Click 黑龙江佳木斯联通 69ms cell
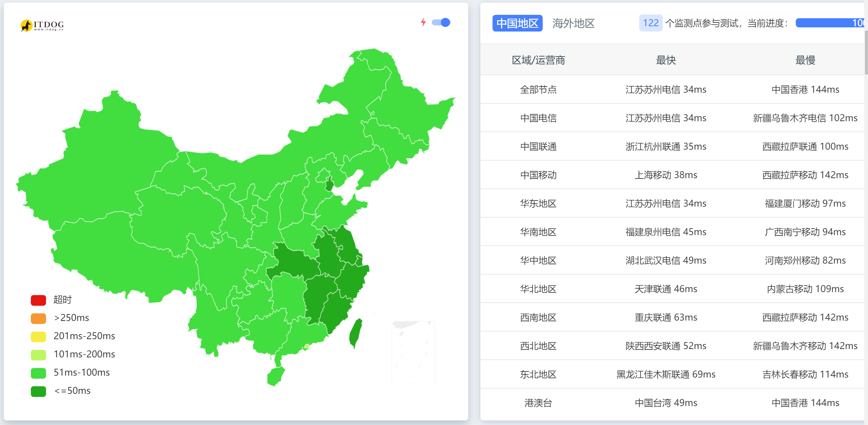The image size is (868, 425). pos(666,374)
